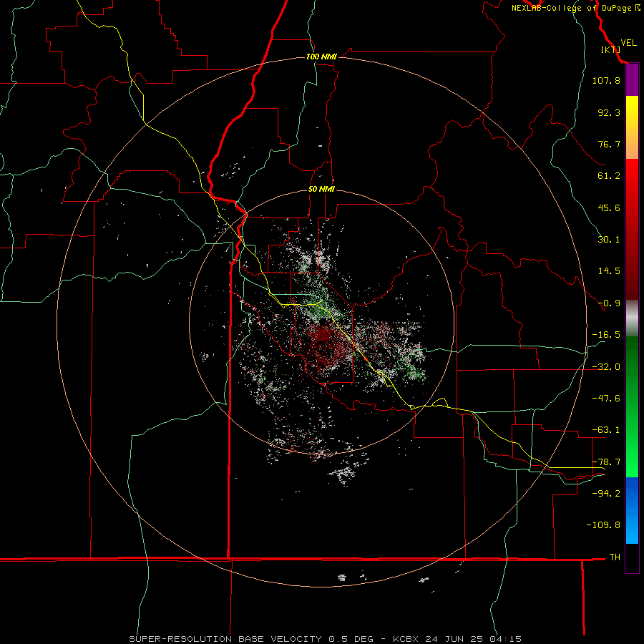Click the -16.5 velocity scale value
The image size is (644, 644).
[x=606, y=335]
